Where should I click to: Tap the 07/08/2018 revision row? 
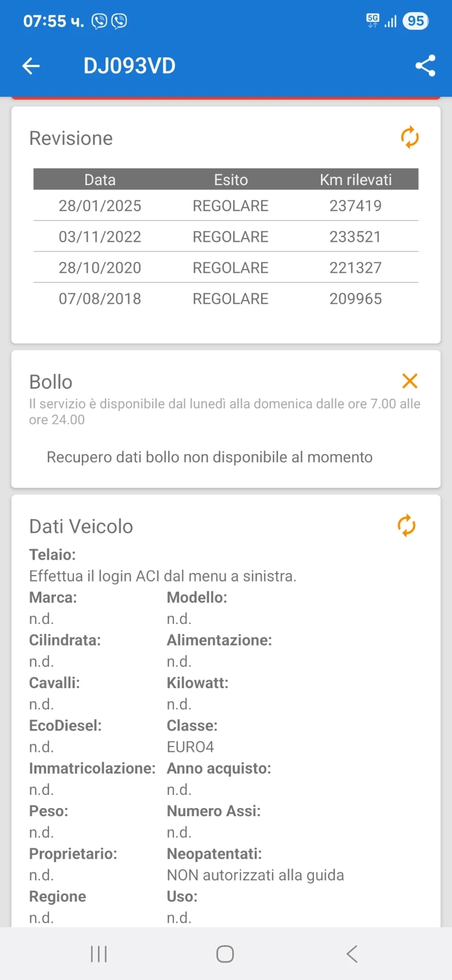226,299
